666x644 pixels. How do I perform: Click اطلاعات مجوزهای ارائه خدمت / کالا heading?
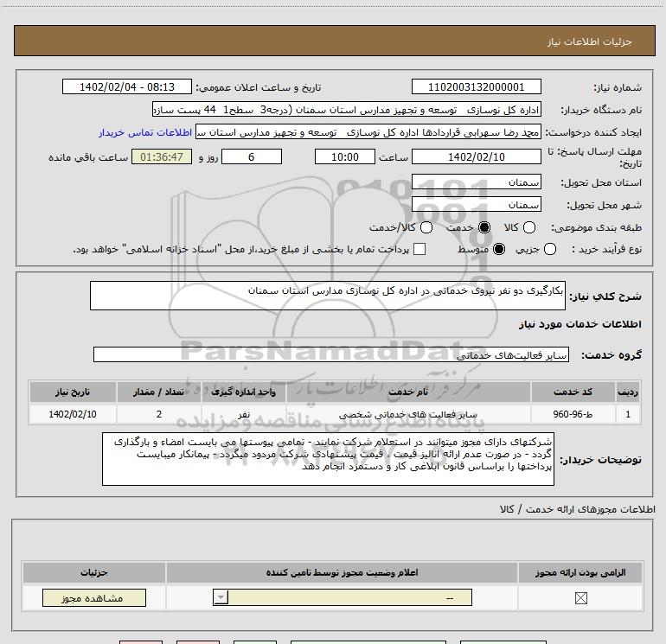578,509
